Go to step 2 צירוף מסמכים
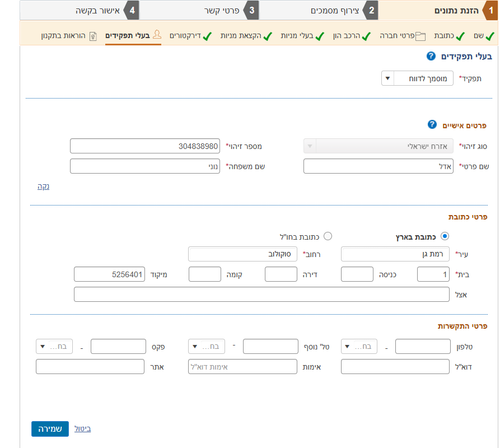The height and width of the screenshot is (448, 500). 319,11
